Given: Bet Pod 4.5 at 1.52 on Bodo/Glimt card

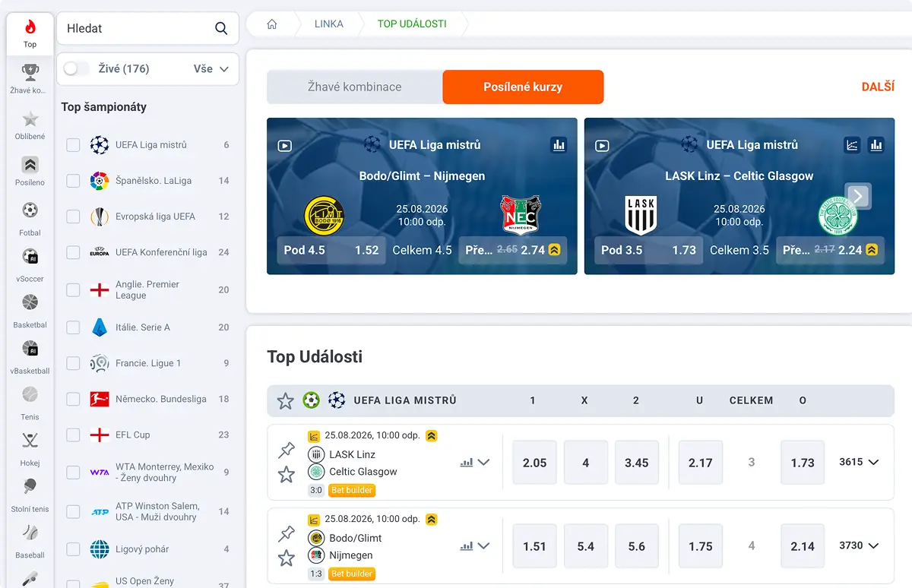Looking at the screenshot, I should click(x=331, y=250).
